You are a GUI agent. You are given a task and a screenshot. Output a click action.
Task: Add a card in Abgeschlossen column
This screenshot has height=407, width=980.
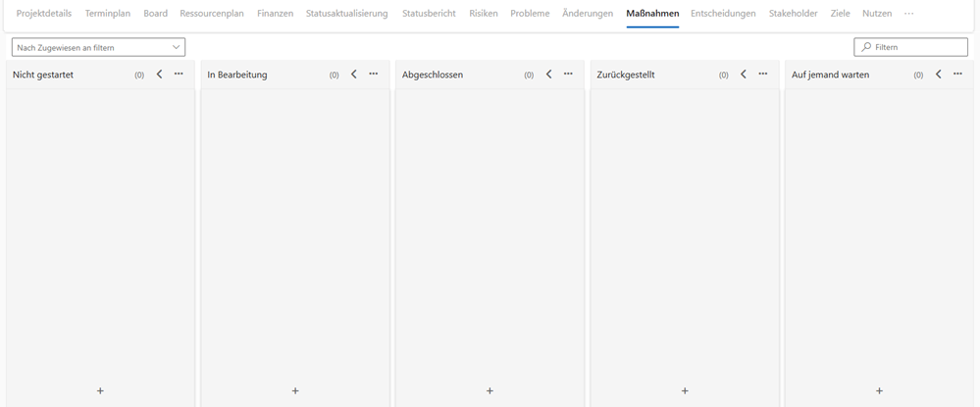coord(490,390)
